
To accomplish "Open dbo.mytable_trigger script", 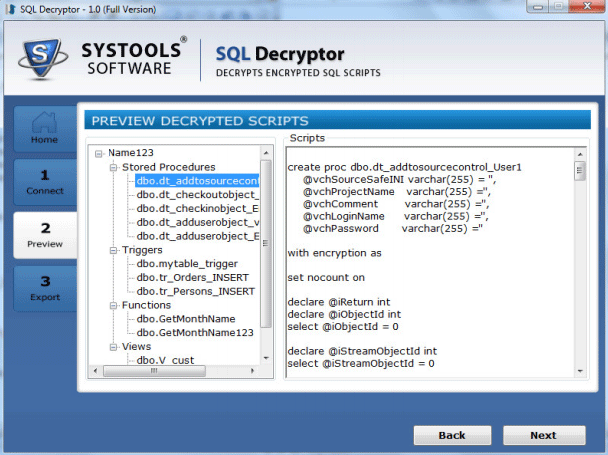I will 187,264.
